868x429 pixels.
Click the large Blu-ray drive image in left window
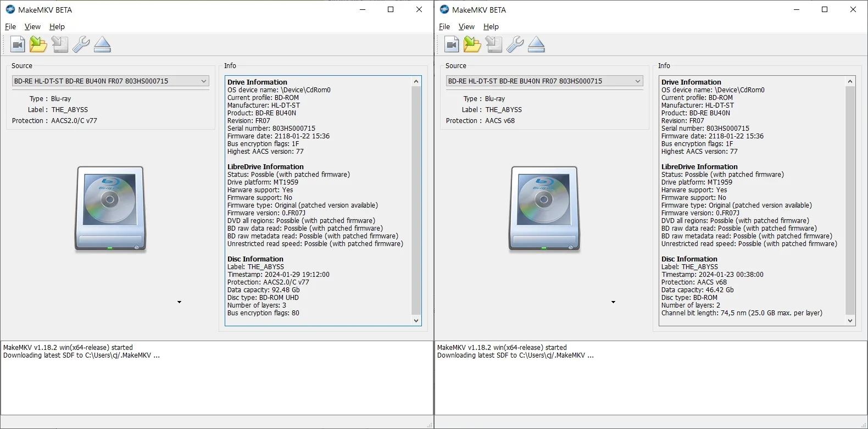pyautogui.click(x=110, y=209)
